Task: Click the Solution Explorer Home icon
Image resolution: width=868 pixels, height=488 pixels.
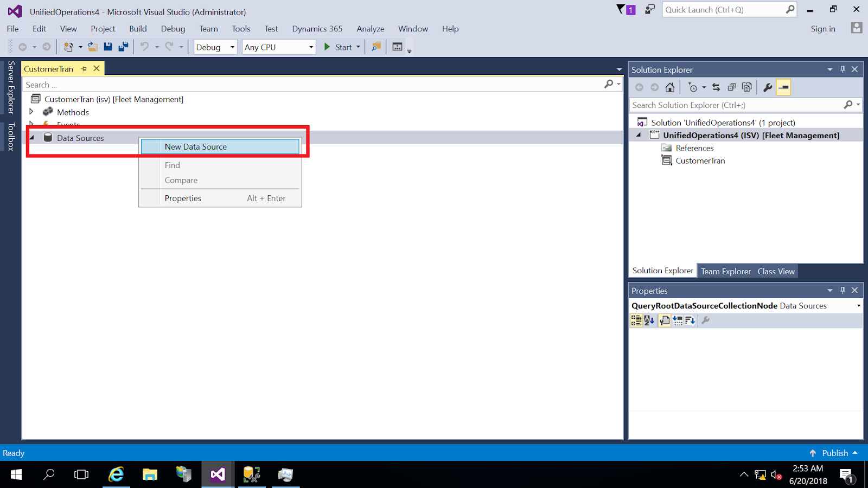Action: (670, 87)
